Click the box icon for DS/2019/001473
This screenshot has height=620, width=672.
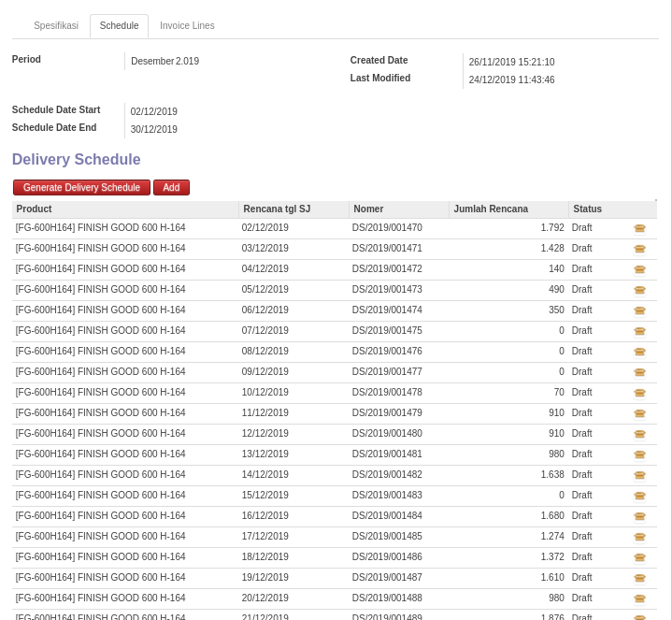point(639,290)
